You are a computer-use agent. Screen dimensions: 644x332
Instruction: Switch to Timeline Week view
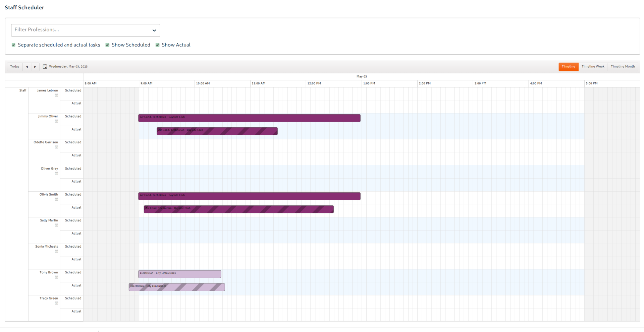[593, 67]
